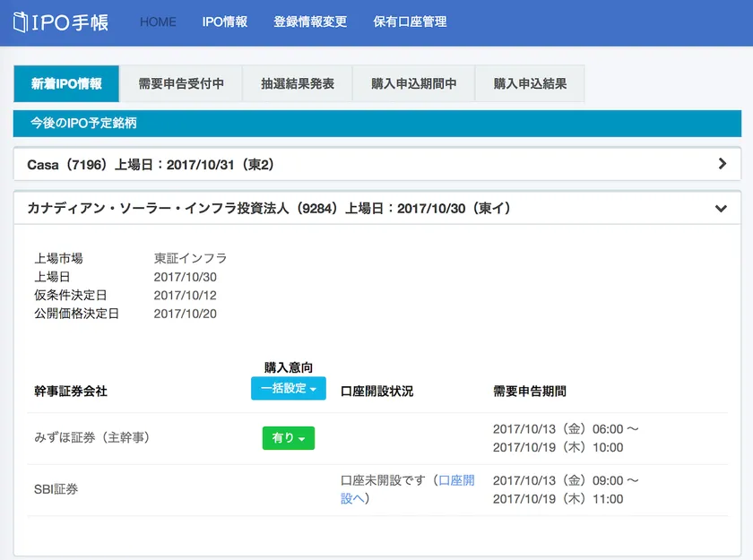
Task: Switch to the 抽選結果発表 tab
Action: tap(298, 83)
